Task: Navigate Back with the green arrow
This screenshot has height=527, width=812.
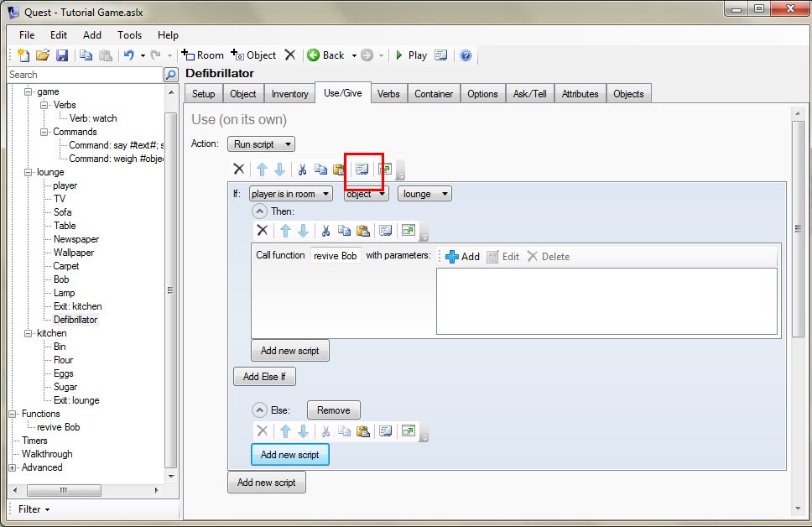Action: pyautogui.click(x=325, y=55)
